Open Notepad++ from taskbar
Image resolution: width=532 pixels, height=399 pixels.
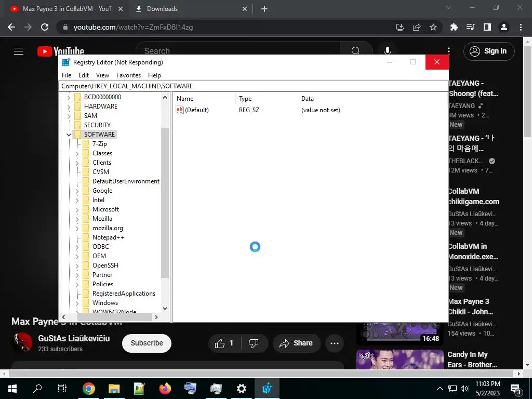[139, 389]
